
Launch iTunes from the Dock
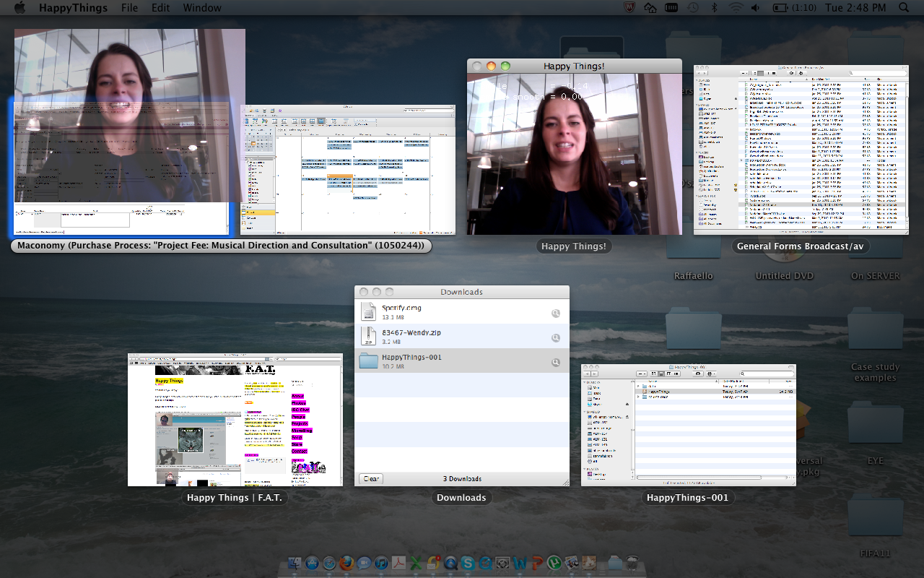coord(381,563)
